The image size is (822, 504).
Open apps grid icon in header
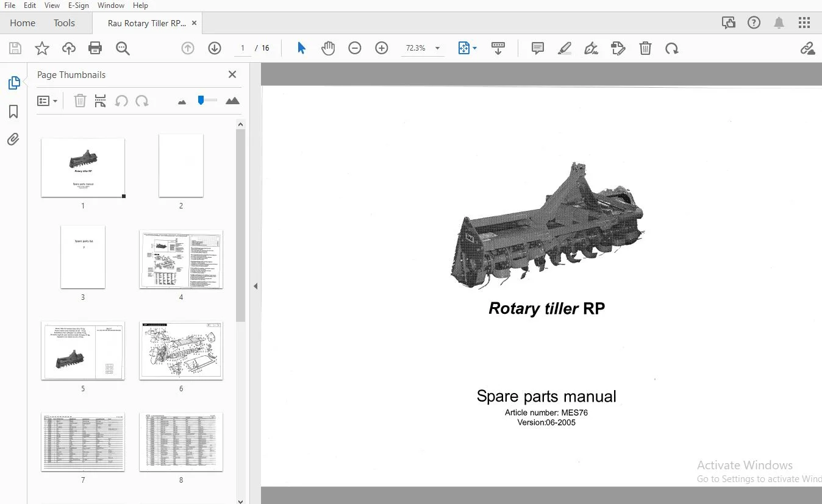tap(804, 23)
